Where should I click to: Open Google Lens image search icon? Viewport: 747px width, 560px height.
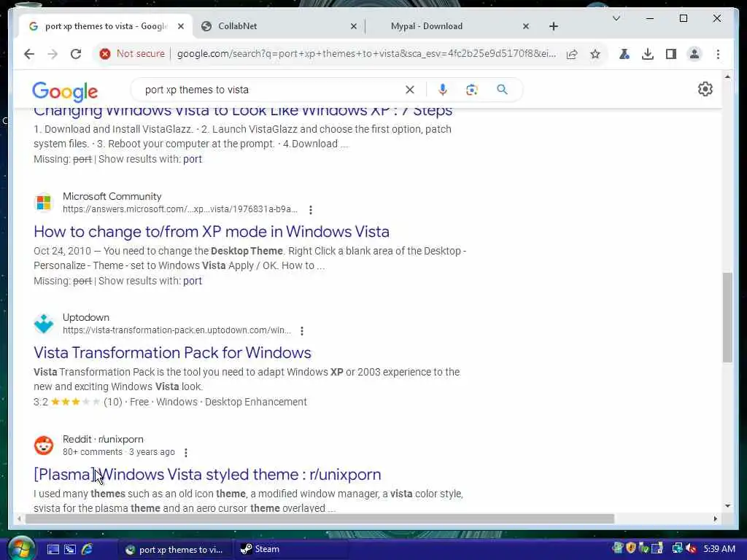click(472, 90)
